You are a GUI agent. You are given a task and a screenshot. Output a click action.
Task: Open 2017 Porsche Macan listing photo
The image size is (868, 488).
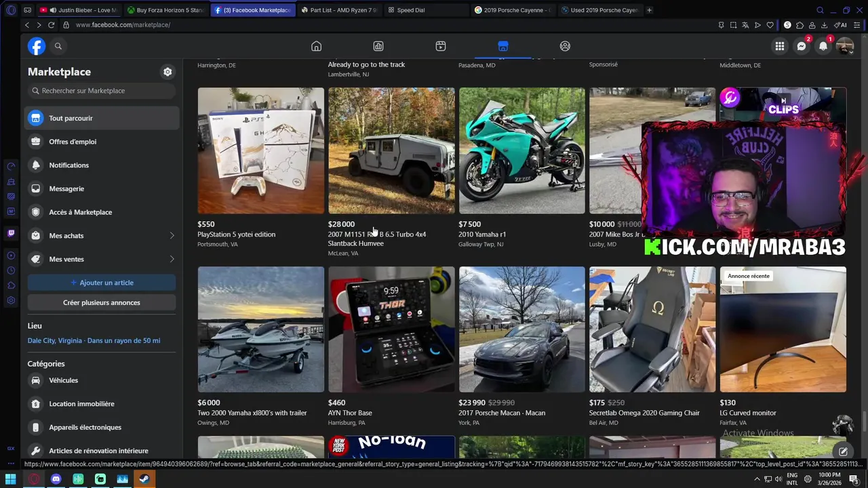(522, 329)
